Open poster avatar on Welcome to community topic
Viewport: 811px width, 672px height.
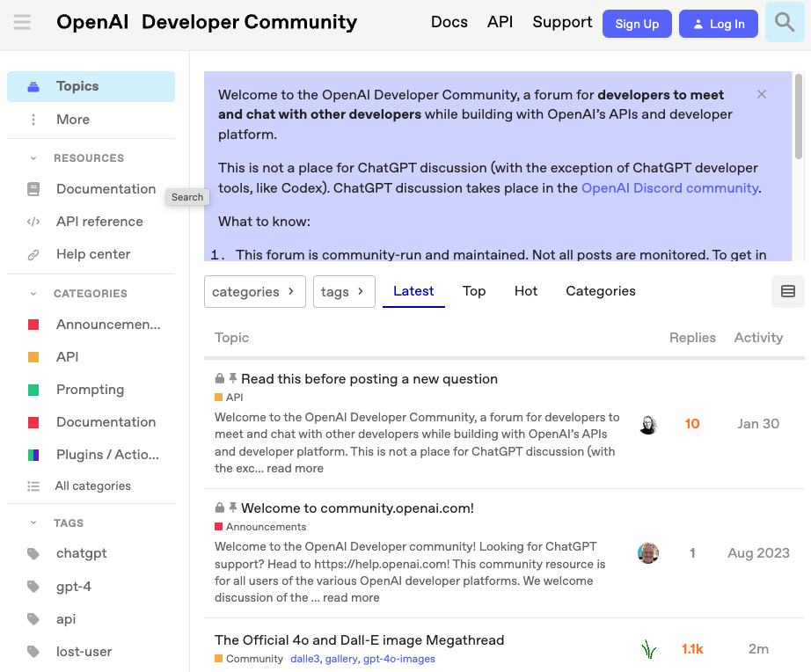pyautogui.click(x=648, y=553)
